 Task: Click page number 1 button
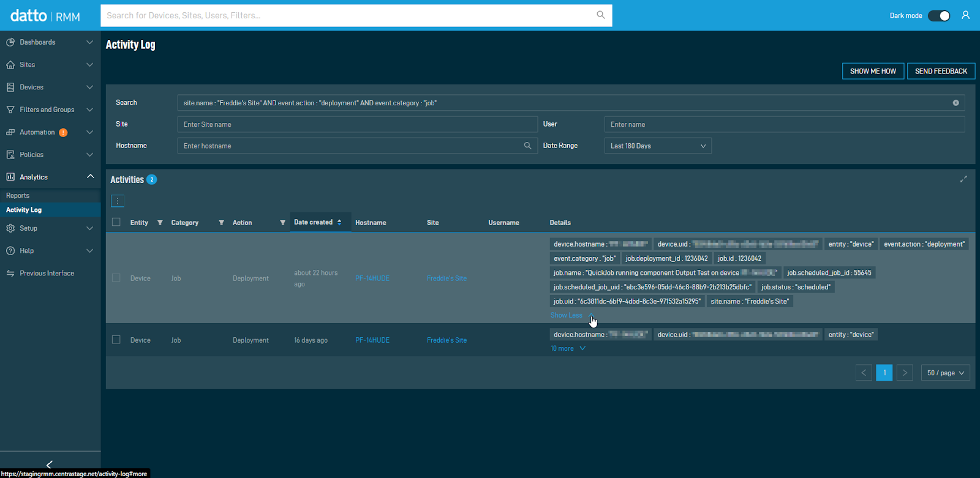(x=884, y=373)
